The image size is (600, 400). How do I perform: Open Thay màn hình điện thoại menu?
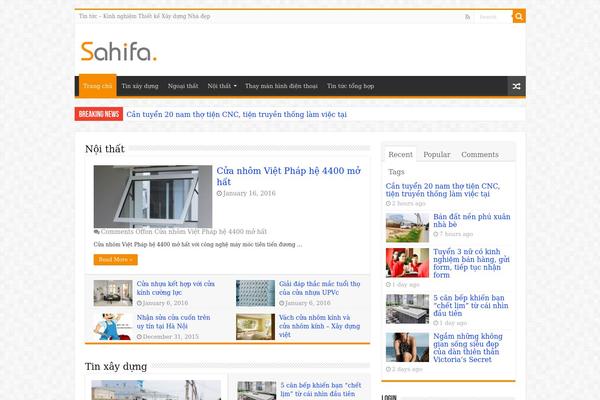coord(281,86)
